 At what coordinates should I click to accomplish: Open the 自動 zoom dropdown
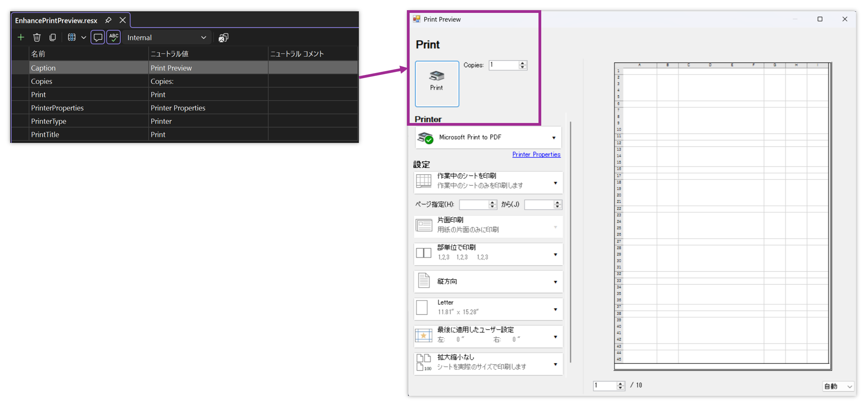838,386
